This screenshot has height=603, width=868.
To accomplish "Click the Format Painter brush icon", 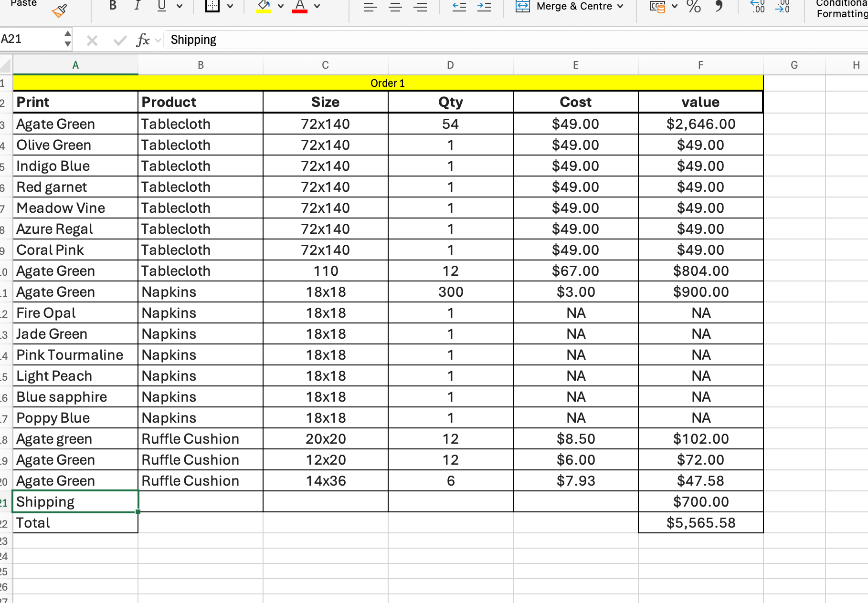I will coord(60,10).
